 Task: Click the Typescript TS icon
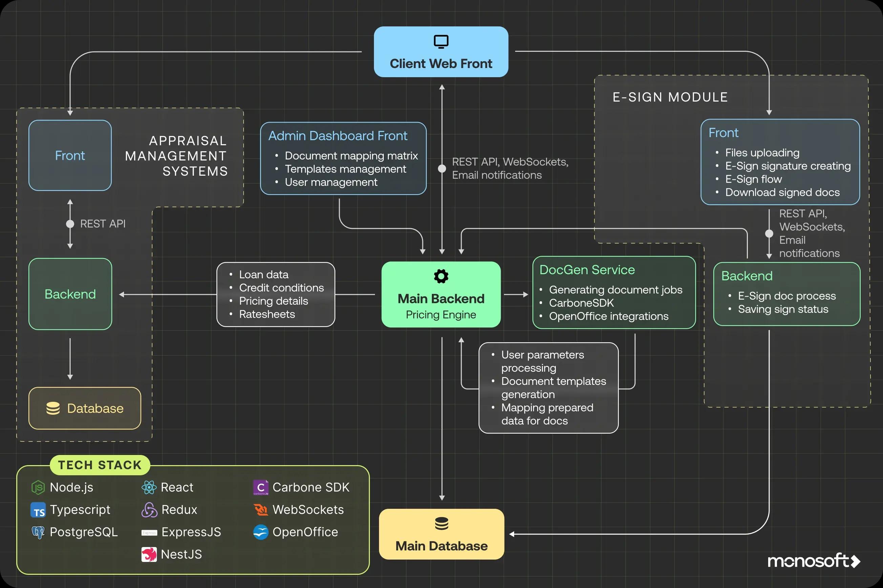click(x=38, y=509)
